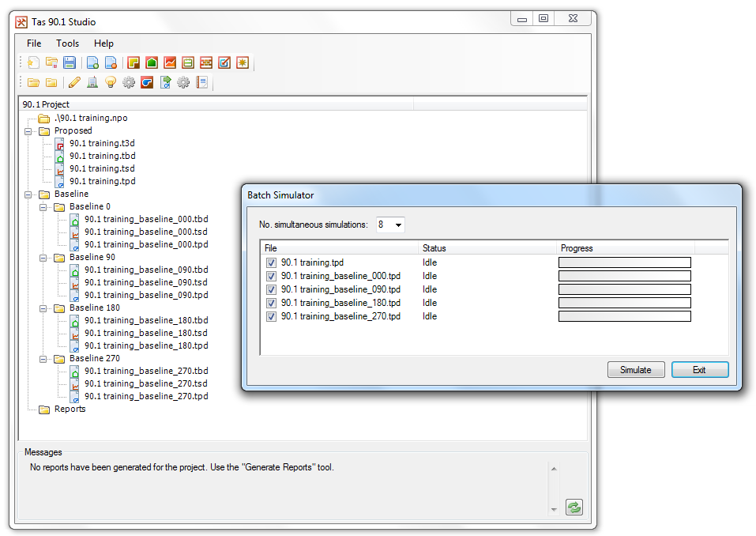Click the Save floppy disk icon
Screen dimensions: 756x536
[70, 62]
